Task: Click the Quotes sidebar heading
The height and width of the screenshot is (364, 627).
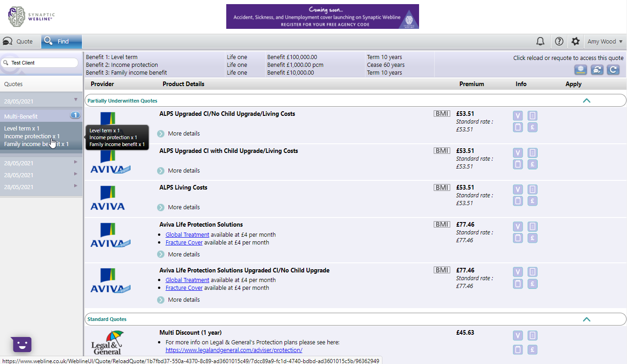Action: [x=13, y=84]
